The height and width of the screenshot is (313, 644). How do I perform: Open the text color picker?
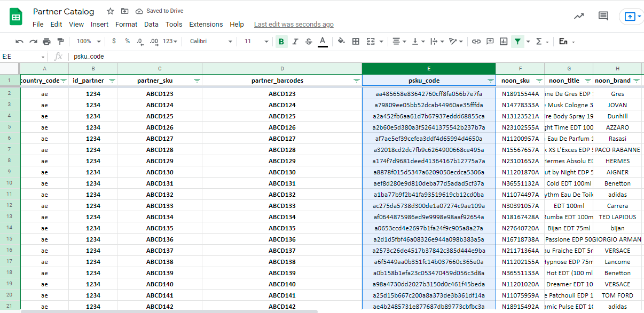point(323,42)
